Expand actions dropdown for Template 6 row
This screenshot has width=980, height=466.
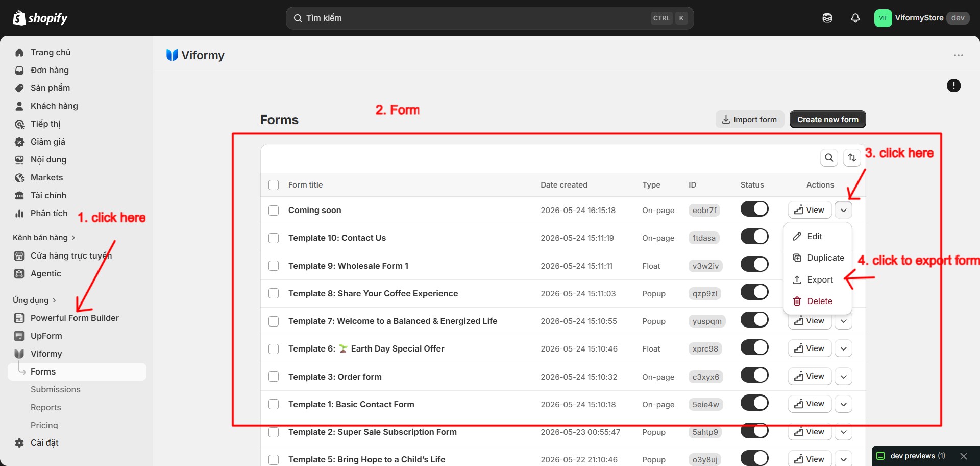(844, 348)
